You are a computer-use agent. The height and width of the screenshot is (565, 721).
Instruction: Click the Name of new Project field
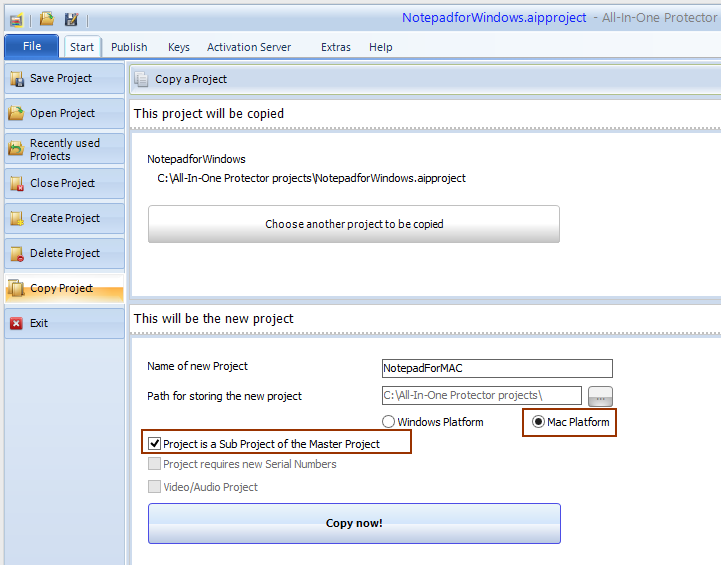click(497, 368)
